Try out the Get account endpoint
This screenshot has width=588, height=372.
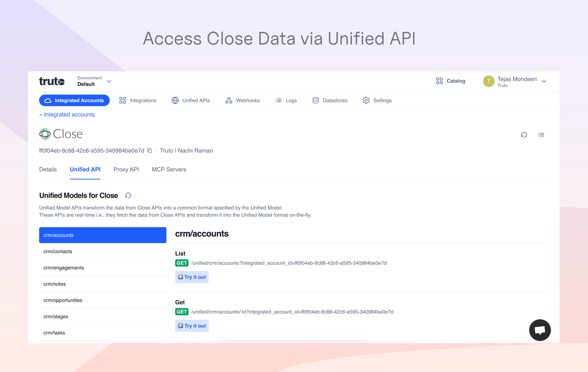[x=192, y=326]
